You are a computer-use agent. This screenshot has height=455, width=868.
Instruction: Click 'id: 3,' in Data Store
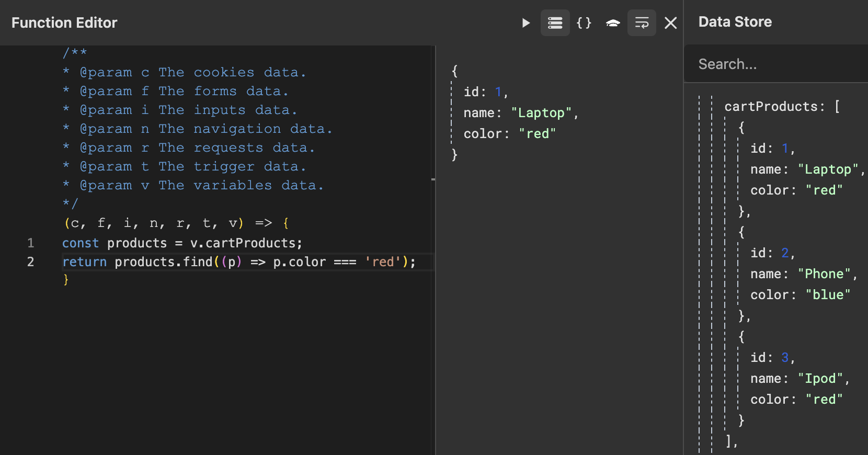click(773, 357)
